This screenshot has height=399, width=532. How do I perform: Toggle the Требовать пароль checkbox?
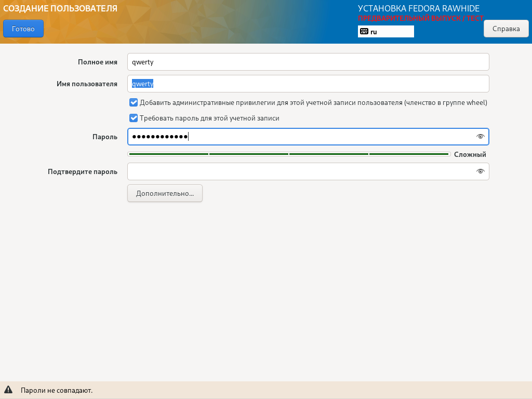[x=134, y=118]
